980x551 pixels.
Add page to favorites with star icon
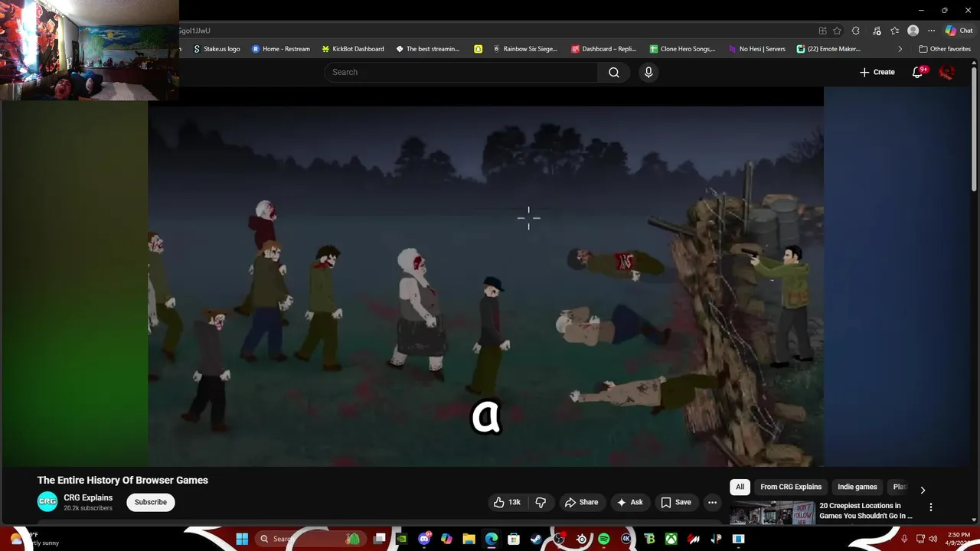coord(837,31)
